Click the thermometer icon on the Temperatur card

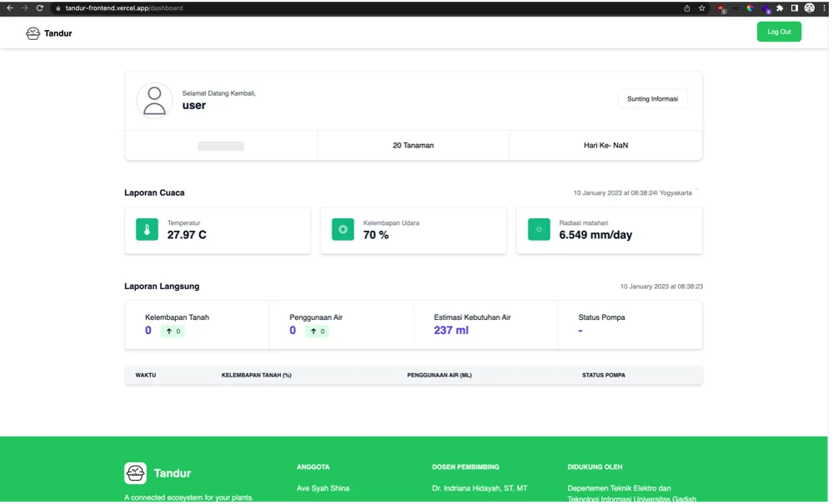pos(147,228)
